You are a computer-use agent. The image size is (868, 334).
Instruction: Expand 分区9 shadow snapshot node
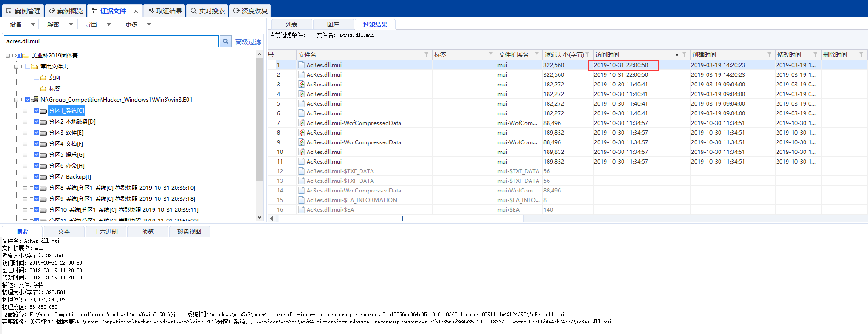tap(25, 199)
